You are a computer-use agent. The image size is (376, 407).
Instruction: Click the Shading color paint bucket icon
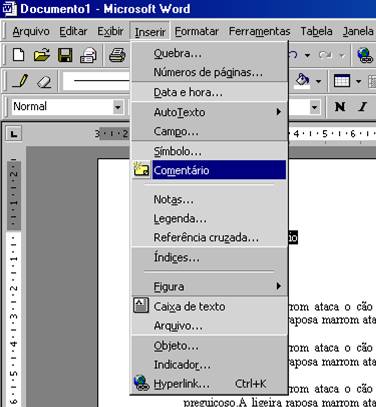pos(302,81)
